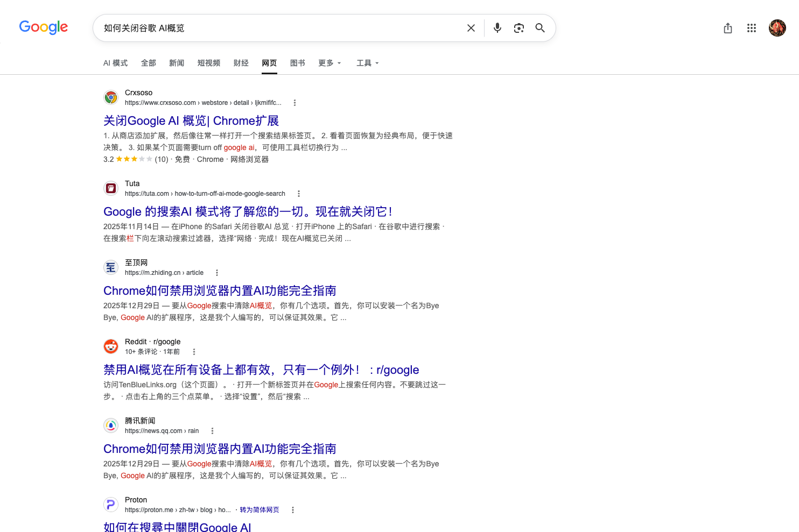The height and width of the screenshot is (532, 799).
Task: Click the 至顶网 site favicon
Action: pyautogui.click(x=111, y=267)
